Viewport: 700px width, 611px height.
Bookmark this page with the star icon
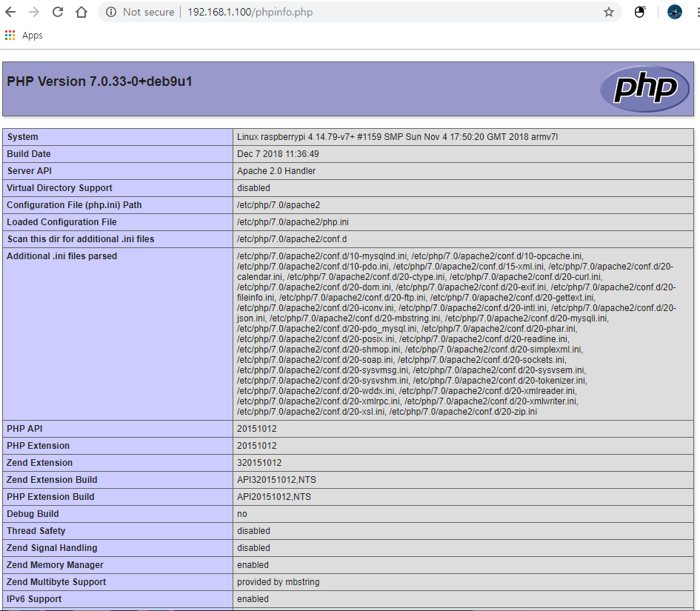608,12
